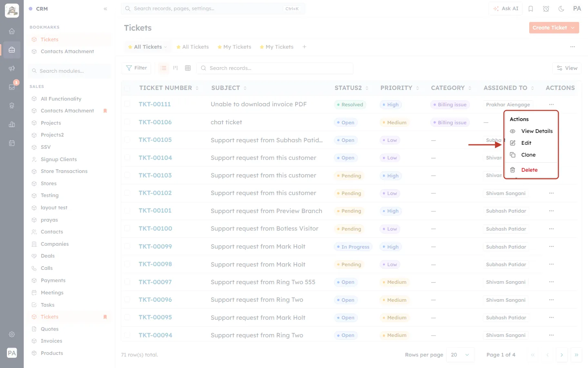Switch to list view icon

163,68
